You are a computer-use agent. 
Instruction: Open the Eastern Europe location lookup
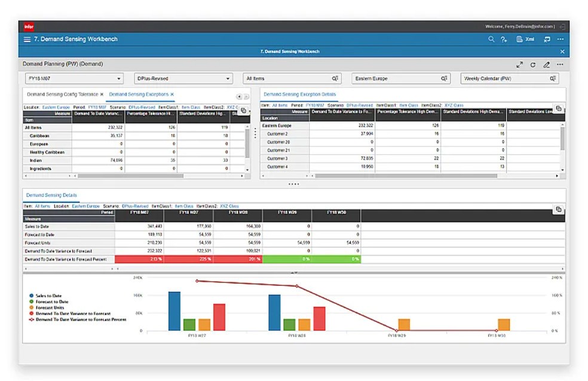[x=444, y=78]
